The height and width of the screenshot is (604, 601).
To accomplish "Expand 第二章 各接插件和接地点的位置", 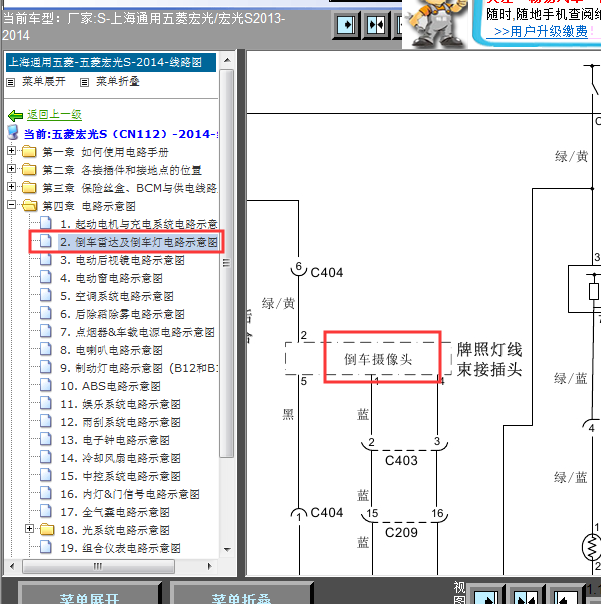I will (11, 169).
